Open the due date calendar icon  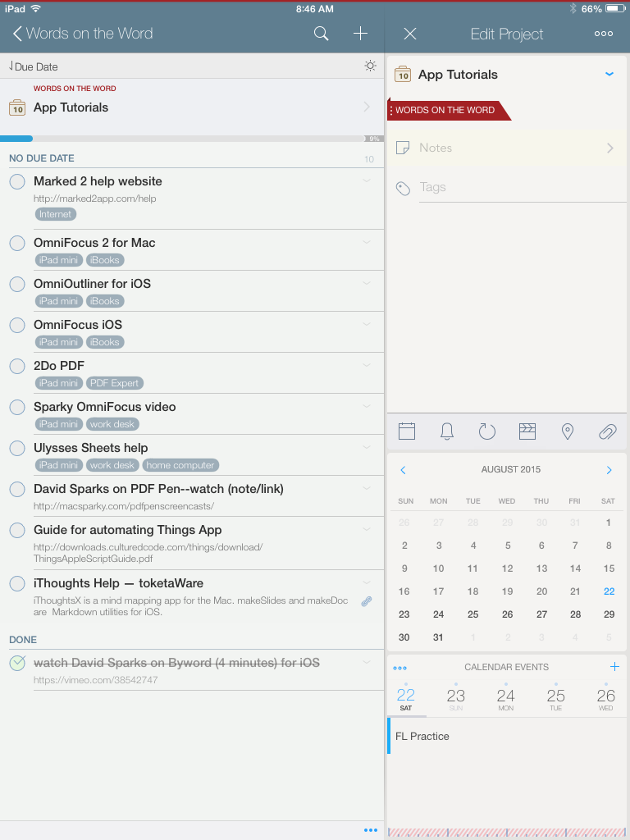click(407, 431)
